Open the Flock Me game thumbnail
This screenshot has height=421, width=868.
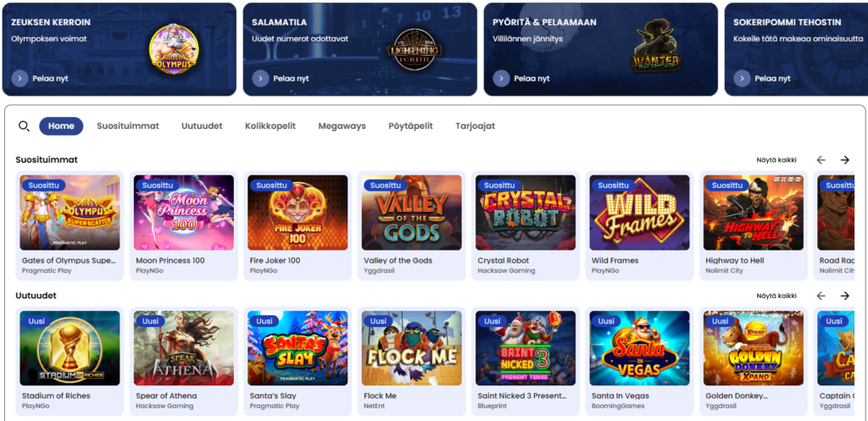click(x=412, y=348)
